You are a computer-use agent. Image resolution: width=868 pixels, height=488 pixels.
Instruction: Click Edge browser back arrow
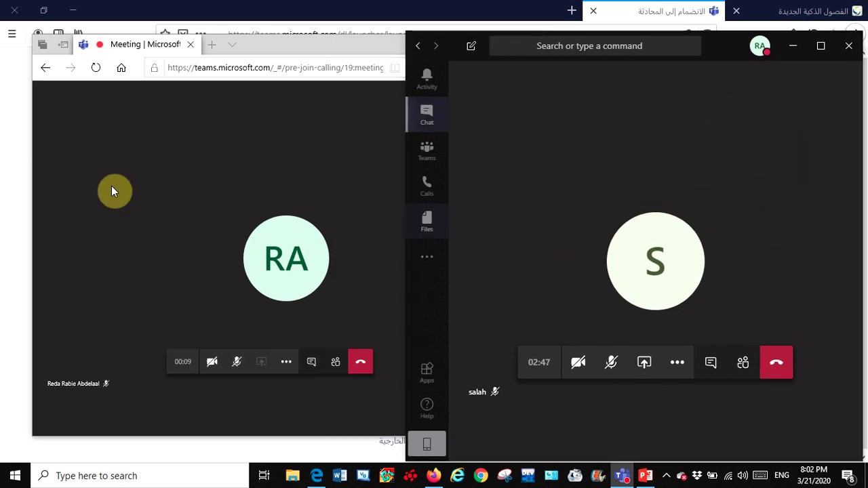pyautogui.click(x=45, y=68)
